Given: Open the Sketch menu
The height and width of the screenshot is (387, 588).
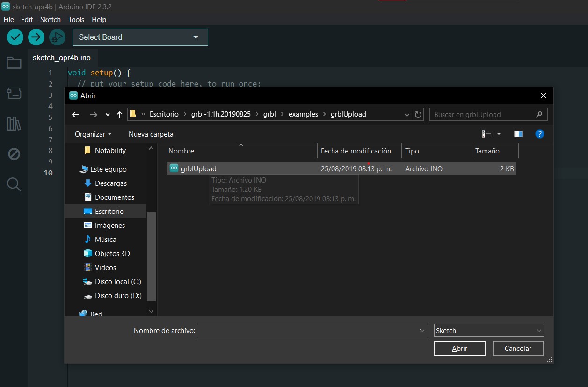Looking at the screenshot, I should click(51, 20).
